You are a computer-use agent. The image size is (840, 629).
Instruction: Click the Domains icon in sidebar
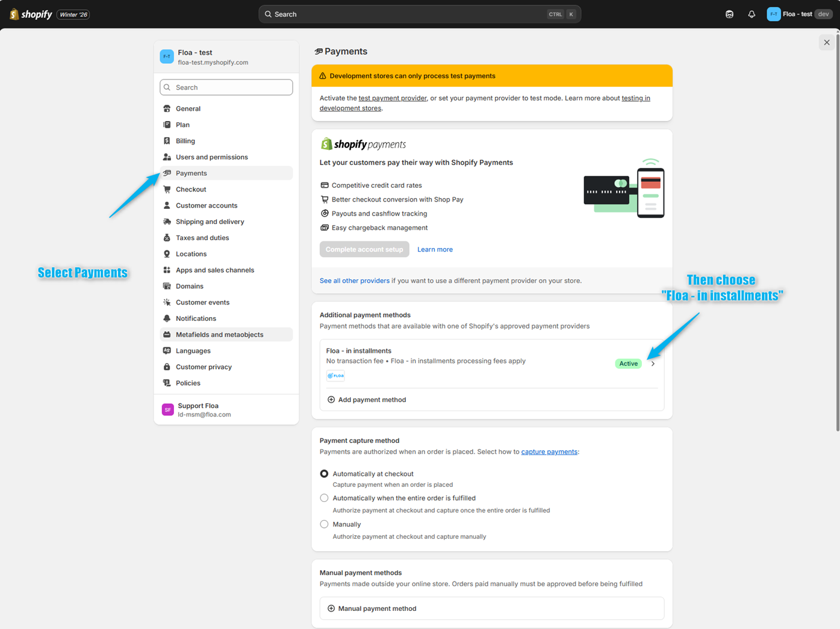pos(167,287)
